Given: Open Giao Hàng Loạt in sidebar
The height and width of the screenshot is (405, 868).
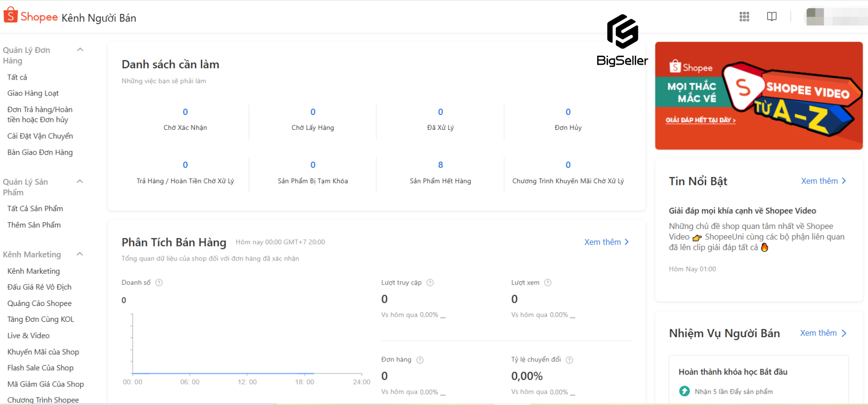Looking at the screenshot, I should pyautogui.click(x=33, y=93).
